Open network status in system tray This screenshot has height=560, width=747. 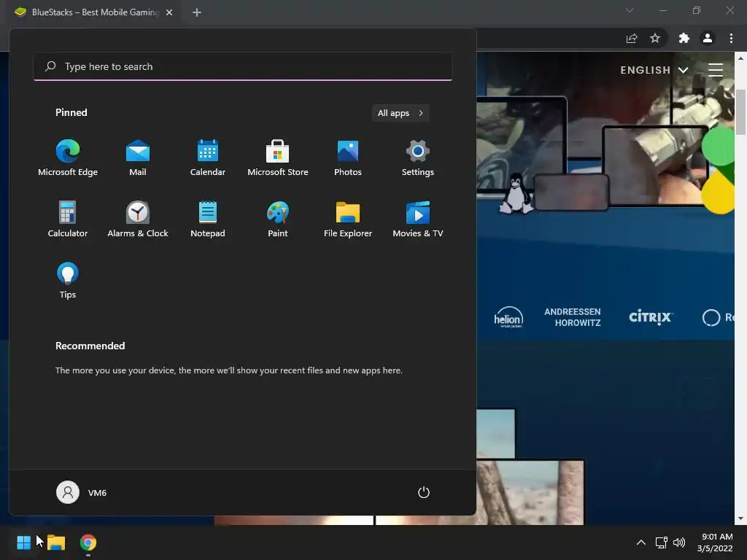(661, 542)
